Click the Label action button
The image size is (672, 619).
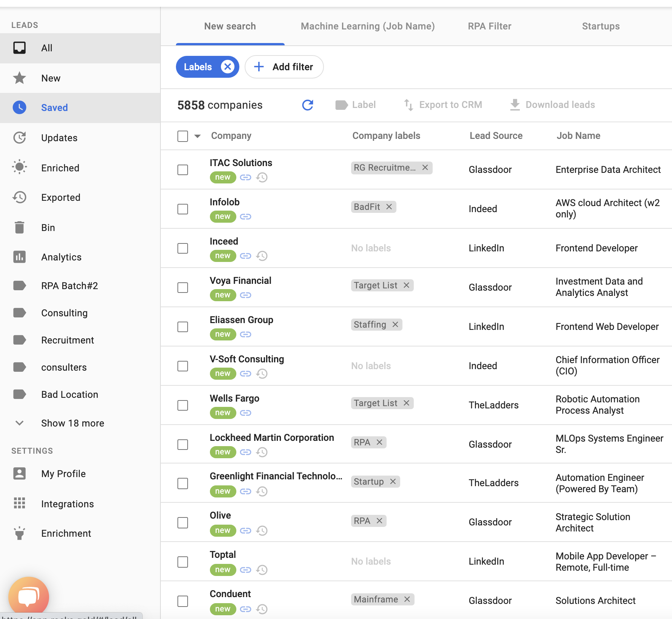(x=355, y=105)
